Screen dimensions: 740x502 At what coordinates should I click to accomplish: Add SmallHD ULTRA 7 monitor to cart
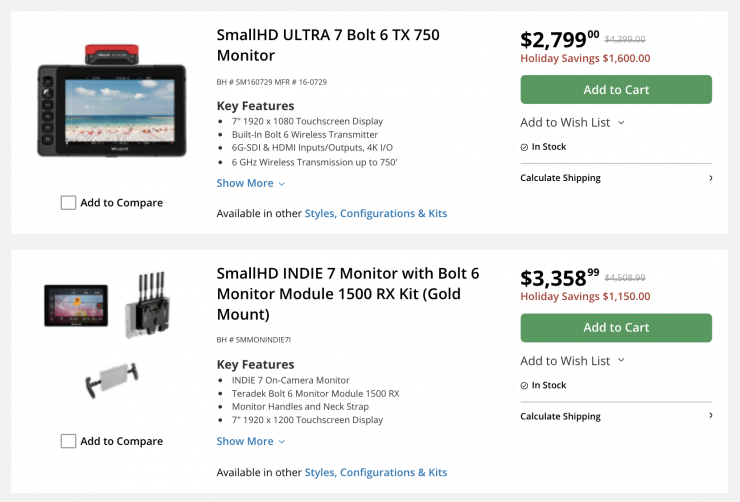click(616, 90)
